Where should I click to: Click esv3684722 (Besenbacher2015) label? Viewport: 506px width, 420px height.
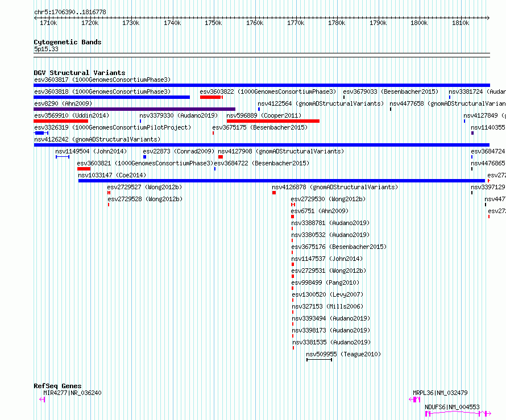point(262,163)
